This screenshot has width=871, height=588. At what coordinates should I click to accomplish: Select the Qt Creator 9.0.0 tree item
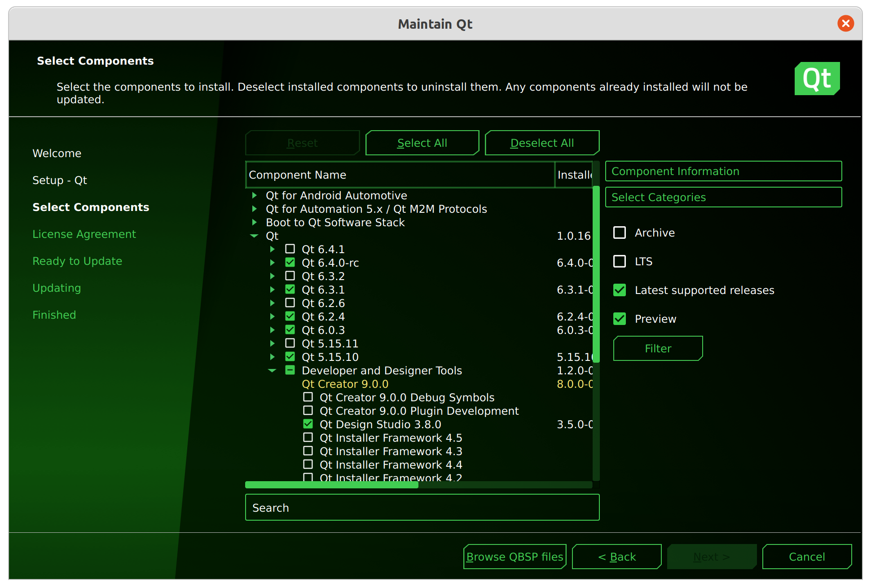click(x=345, y=384)
